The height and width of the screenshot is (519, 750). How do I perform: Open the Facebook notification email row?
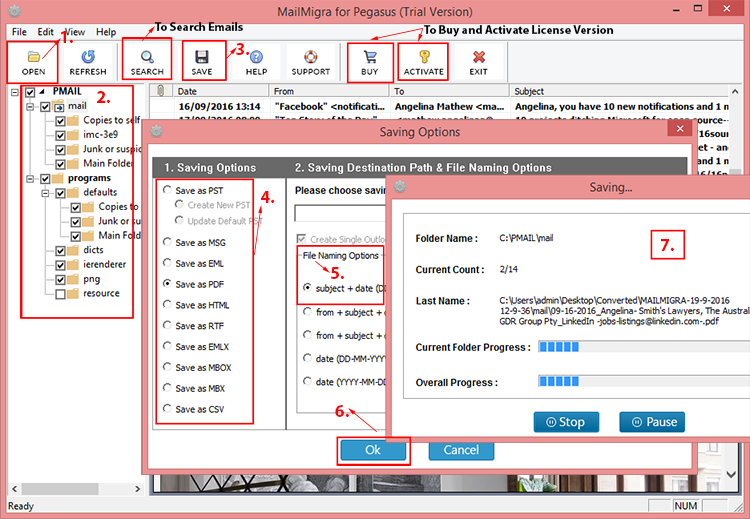pyautogui.click(x=439, y=106)
